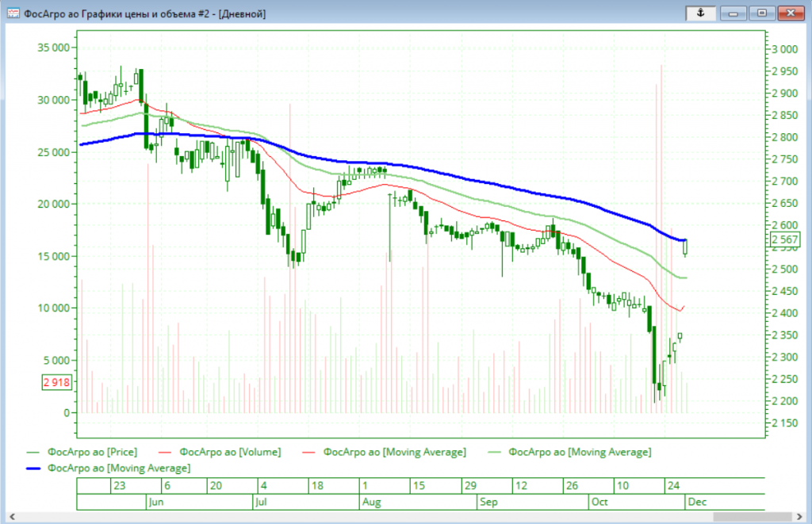Open the chart window system menu icon
Screen dimensions: 812x524
pyautogui.click(x=13, y=13)
